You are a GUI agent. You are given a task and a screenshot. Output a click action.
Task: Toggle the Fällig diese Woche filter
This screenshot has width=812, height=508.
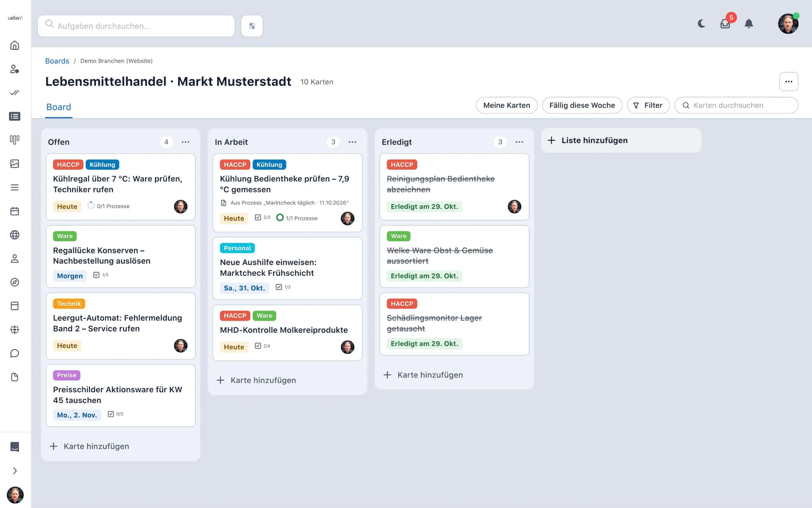coord(582,105)
